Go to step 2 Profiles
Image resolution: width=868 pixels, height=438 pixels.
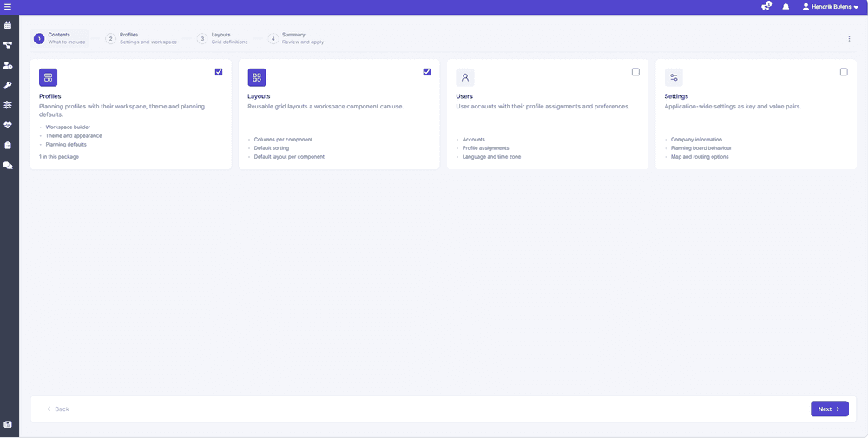tap(141, 38)
